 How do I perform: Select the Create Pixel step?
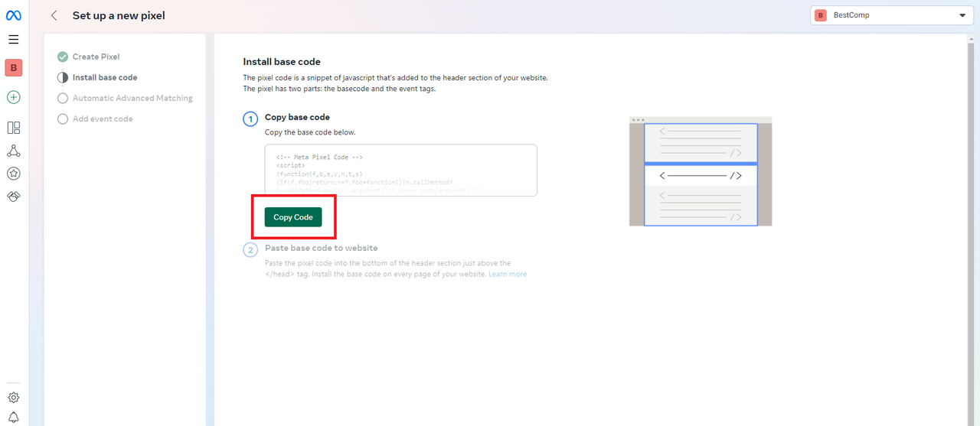96,57
